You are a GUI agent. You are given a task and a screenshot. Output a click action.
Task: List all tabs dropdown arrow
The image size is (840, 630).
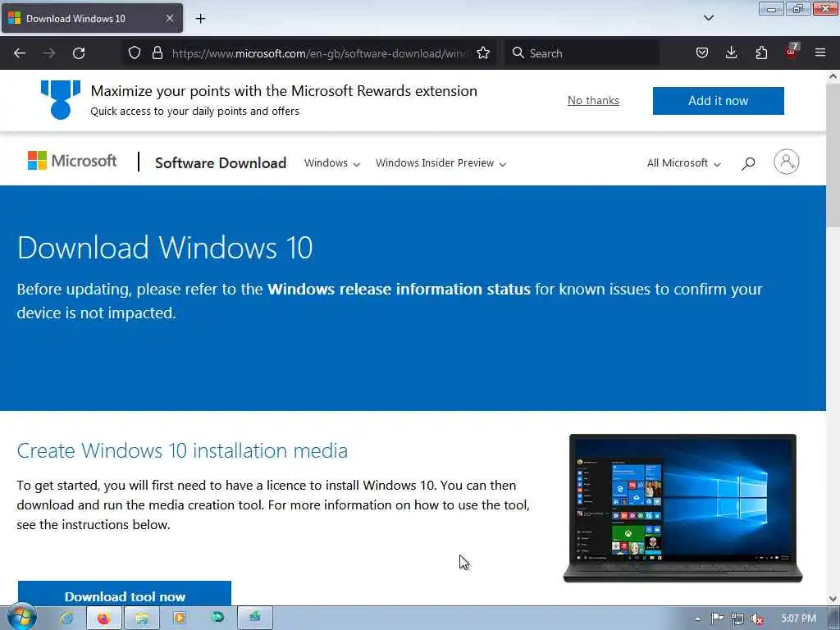pyautogui.click(x=708, y=18)
